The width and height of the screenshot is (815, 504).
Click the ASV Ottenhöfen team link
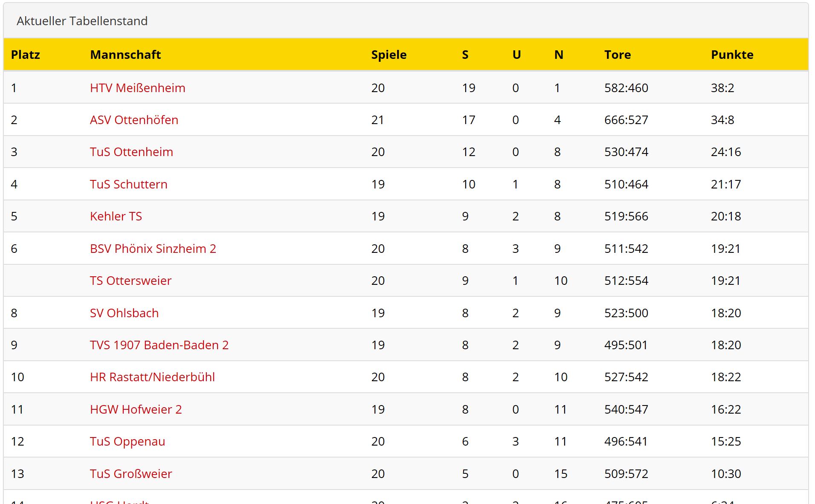pos(134,120)
